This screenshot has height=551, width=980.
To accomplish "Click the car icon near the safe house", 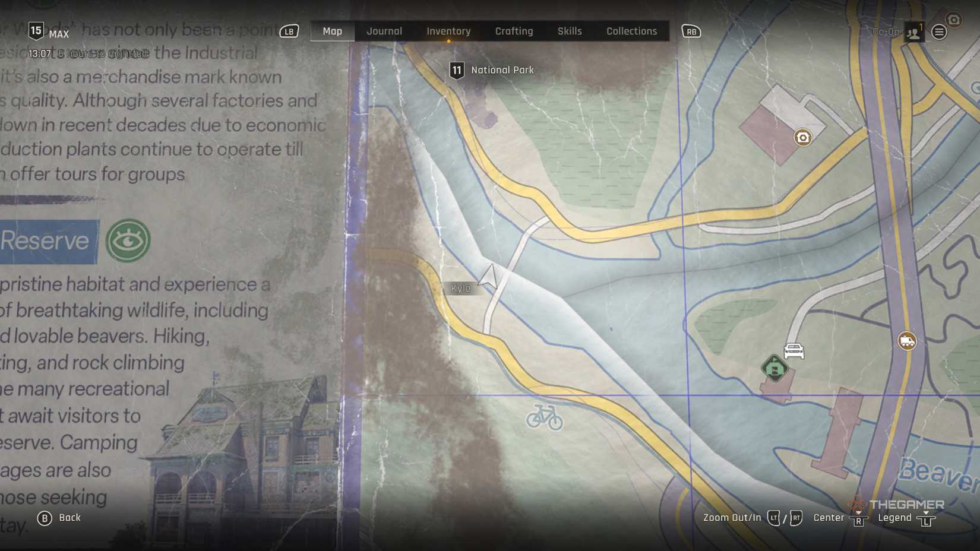I will pyautogui.click(x=794, y=351).
